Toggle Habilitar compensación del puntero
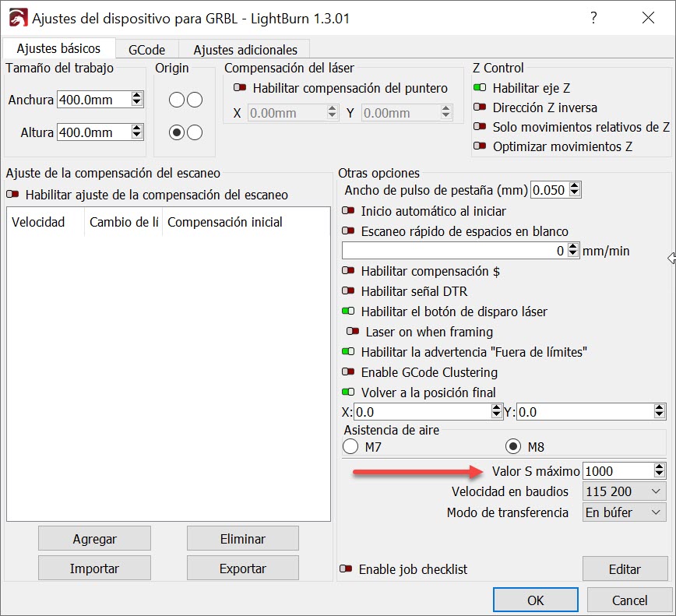The height and width of the screenshot is (616, 676). (x=240, y=88)
